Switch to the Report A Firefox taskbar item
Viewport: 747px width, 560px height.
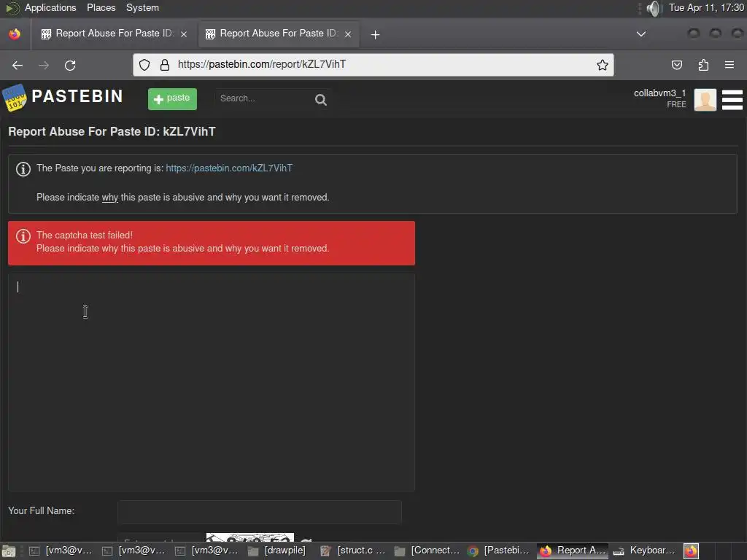point(573,551)
